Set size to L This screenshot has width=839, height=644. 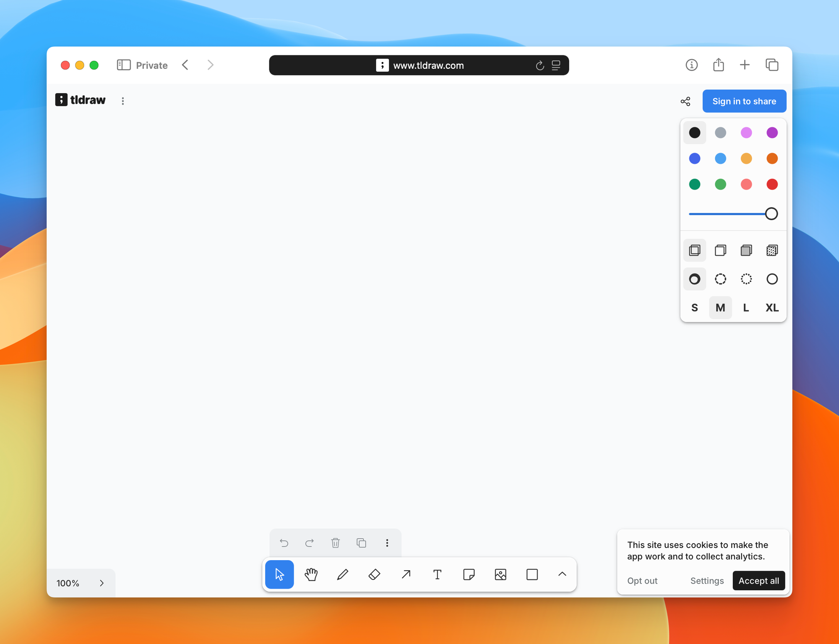pos(746,308)
